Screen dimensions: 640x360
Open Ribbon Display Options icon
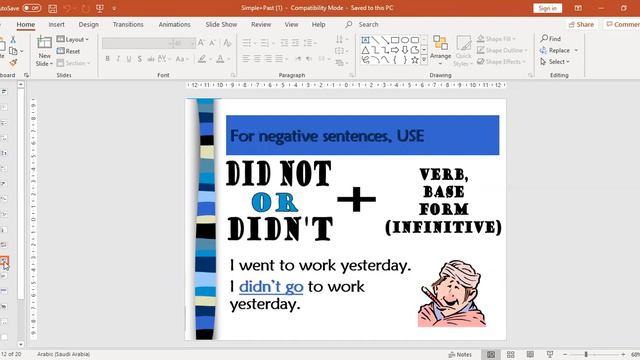point(578,8)
